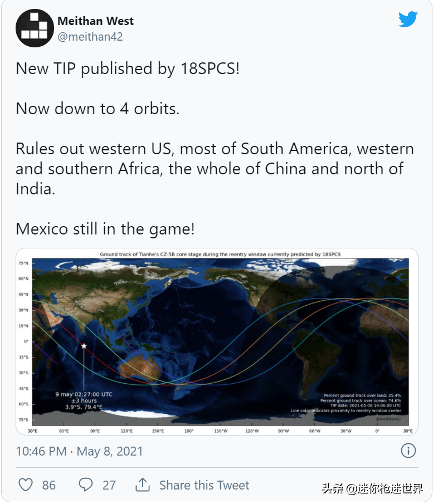The height and width of the screenshot is (504, 433).
Task: Click the share upload arrow icon
Action: (x=143, y=485)
